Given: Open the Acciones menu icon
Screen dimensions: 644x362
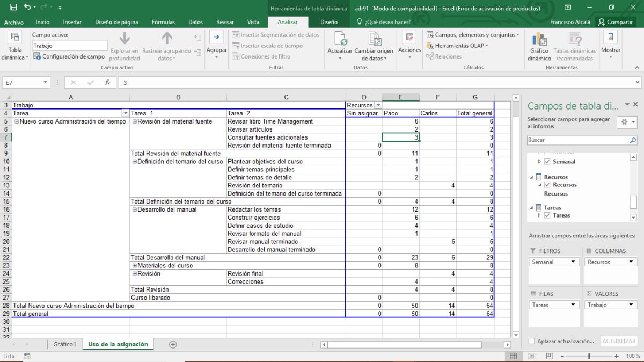Looking at the screenshot, I should (x=409, y=38).
